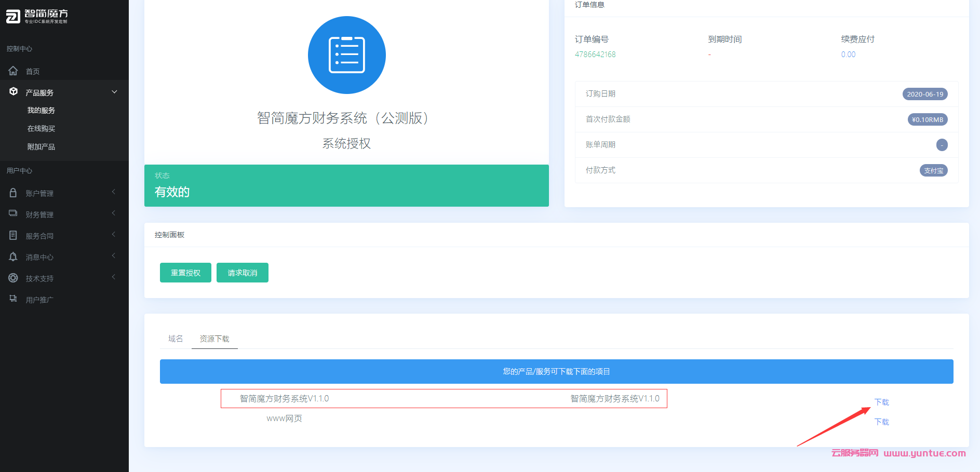Click the lock icon for 账户管理
The height and width of the screenshot is (472, 980).
pos(14,193)
